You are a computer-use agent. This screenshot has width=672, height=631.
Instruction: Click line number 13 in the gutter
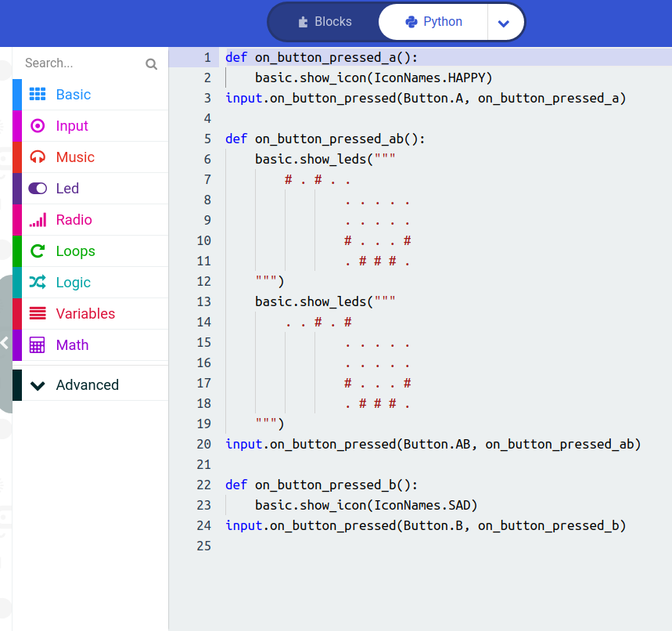click(203, 301)
